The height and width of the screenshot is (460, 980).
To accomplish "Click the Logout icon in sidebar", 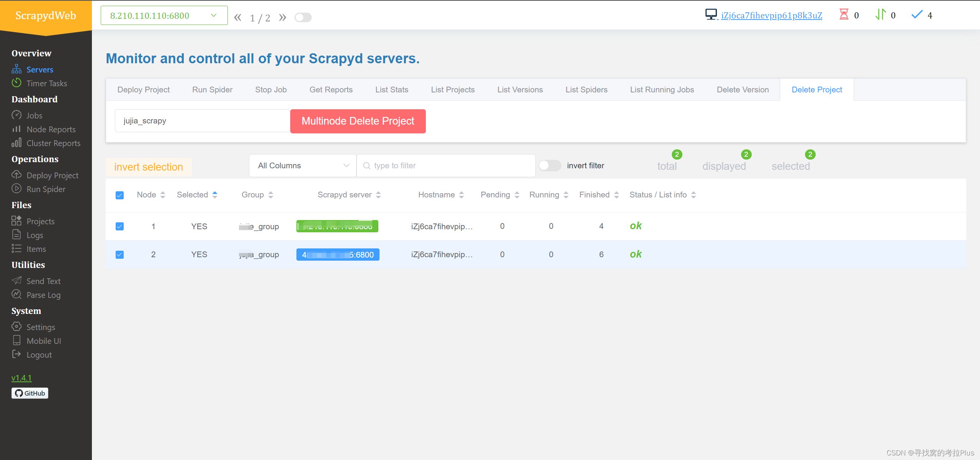I will [16, 354].
